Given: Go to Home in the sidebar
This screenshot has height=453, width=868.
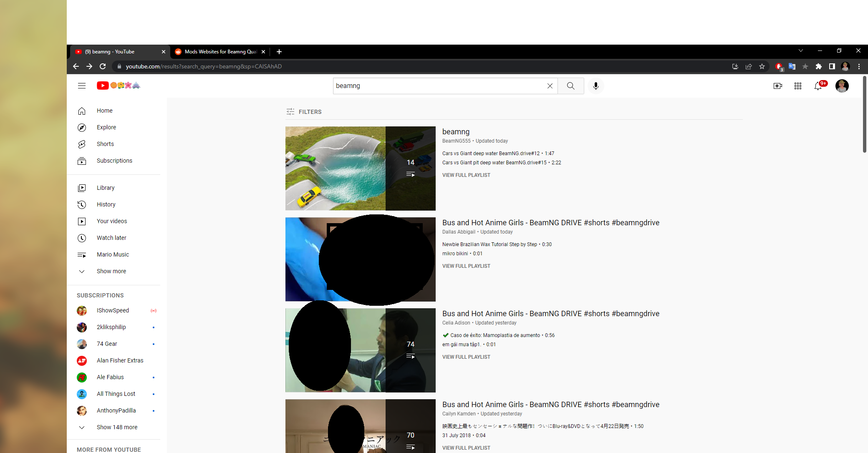Looking at the screenshot, I should [x=114, y=111].
